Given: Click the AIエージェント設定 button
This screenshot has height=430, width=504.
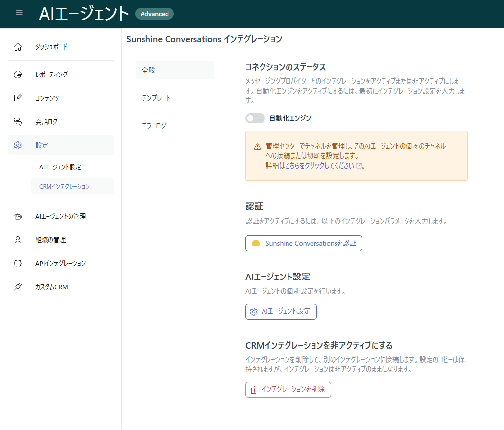Looking at the screenshot, I should pos(281,311).
